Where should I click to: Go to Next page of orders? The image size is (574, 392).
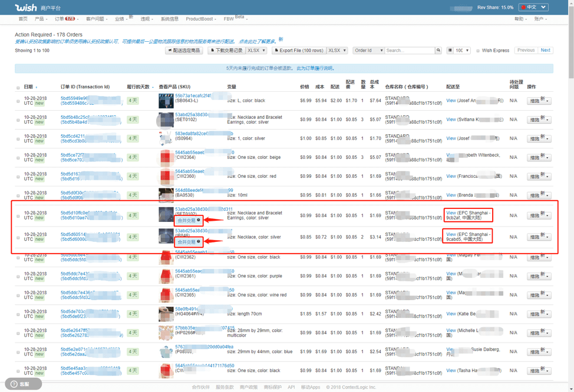tap(546, 50)
